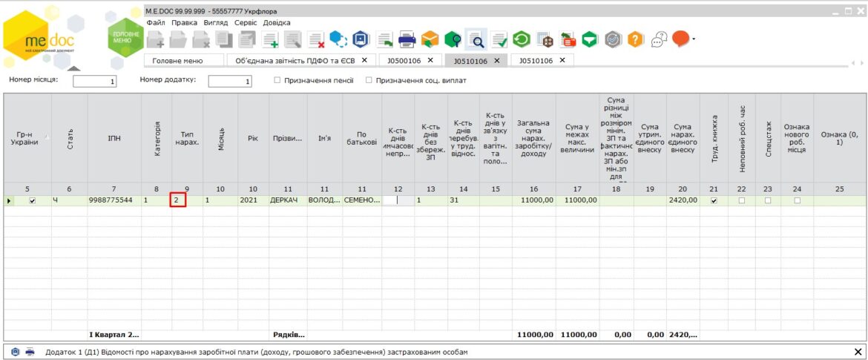This screenshot has width=868, height=360.
Task: Check Спецстаж checkbox in row
Action: [768, 200]
